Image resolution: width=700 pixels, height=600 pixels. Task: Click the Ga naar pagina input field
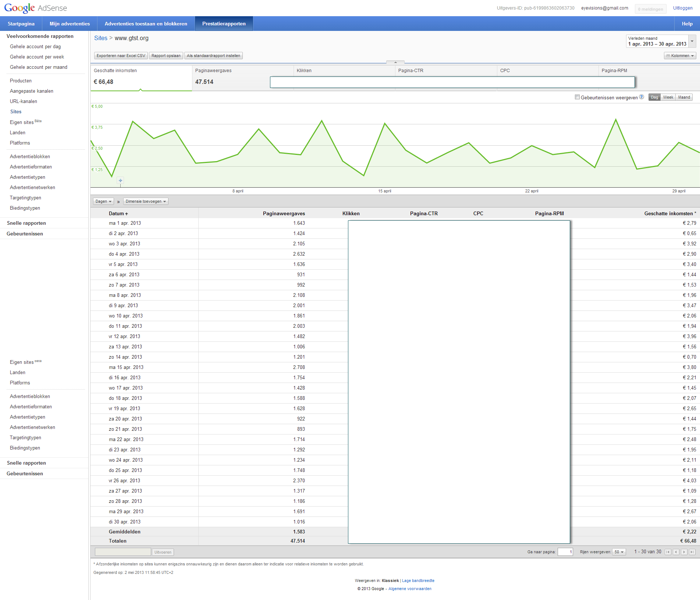pos(565,552)
